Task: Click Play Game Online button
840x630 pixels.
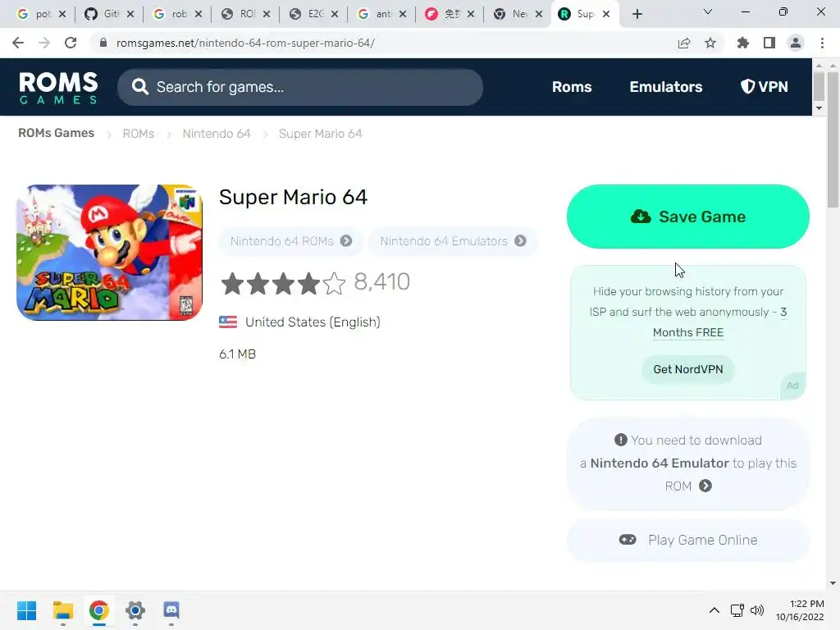Action: tap(688, 540)
